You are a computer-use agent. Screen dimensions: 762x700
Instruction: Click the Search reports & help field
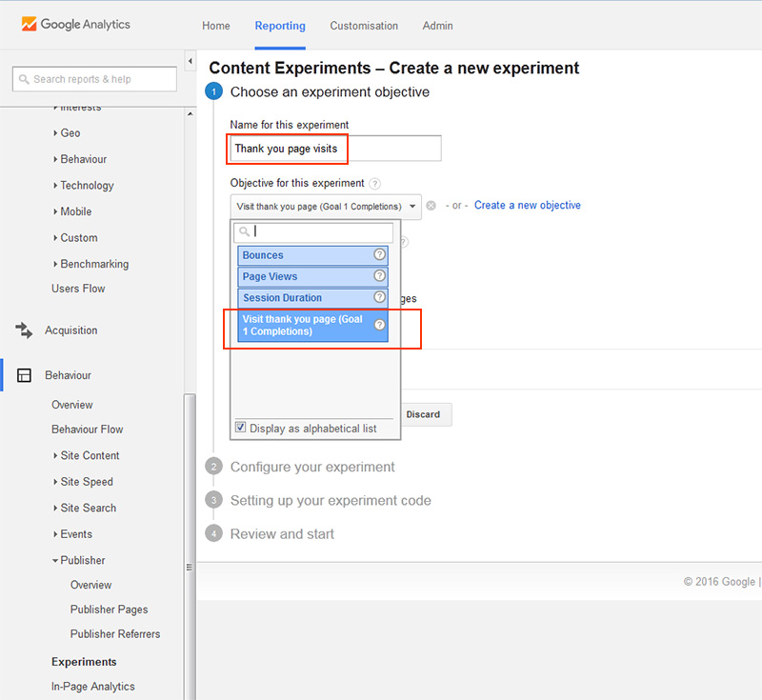[94, 79]
